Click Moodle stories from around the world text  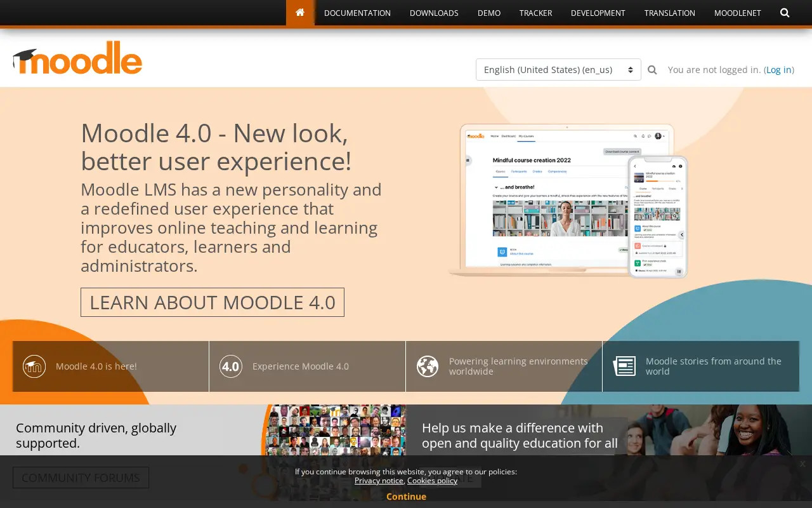tap(714, 366)
